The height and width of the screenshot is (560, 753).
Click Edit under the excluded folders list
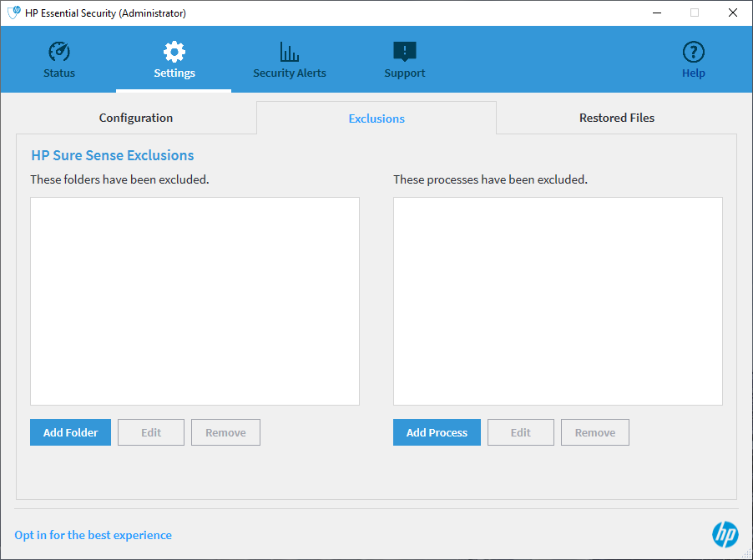(x=151, y=432)
